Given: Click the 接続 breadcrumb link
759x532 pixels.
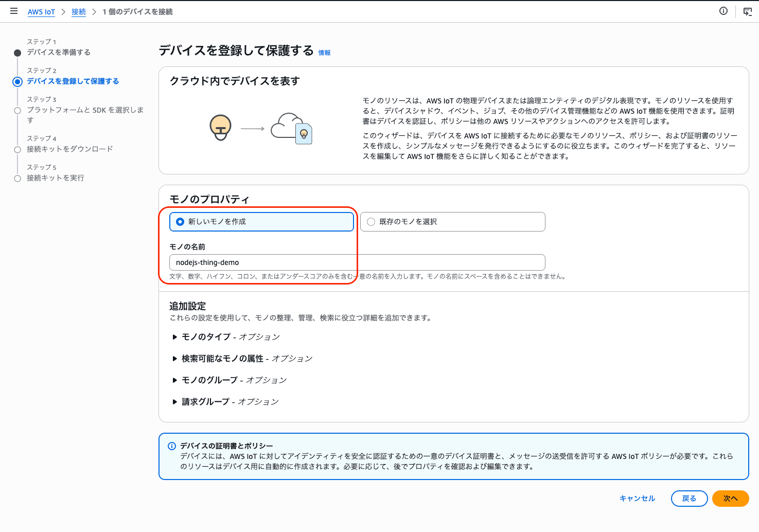Looking at the screenshot, I should pyautogui.click(x=79, y=12).
